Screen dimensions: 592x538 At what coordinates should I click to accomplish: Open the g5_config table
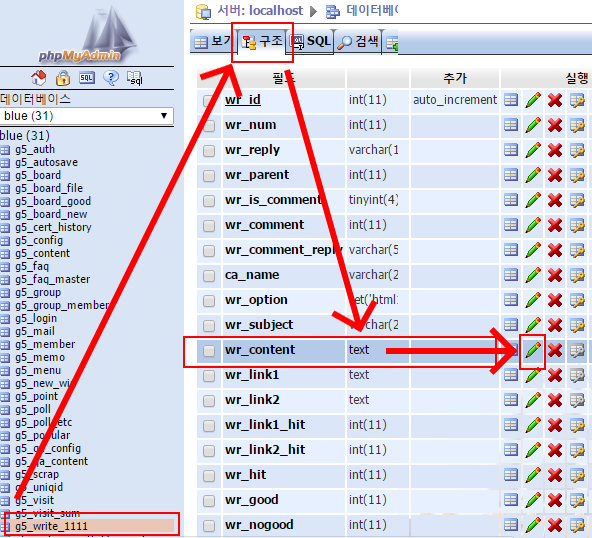tap(39, 240)
